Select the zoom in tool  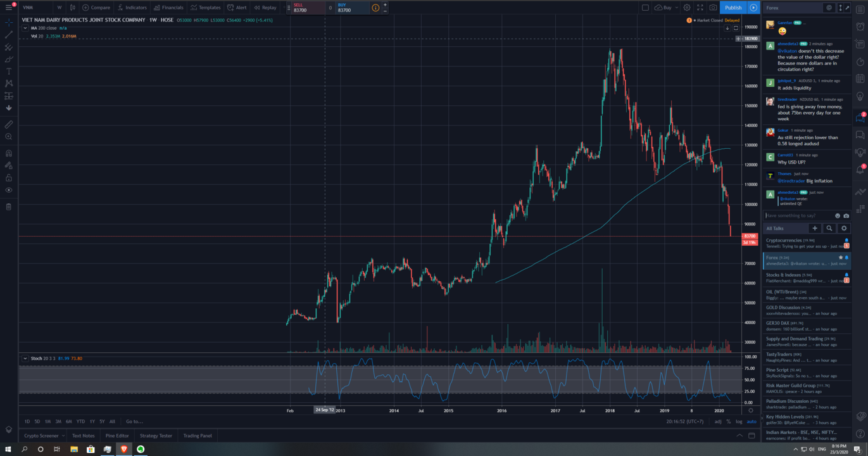pos(9,137)
